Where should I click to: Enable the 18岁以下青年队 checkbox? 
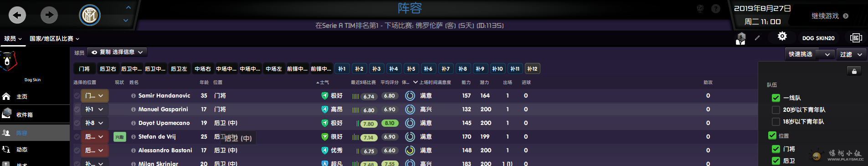[x=776, y=121]
